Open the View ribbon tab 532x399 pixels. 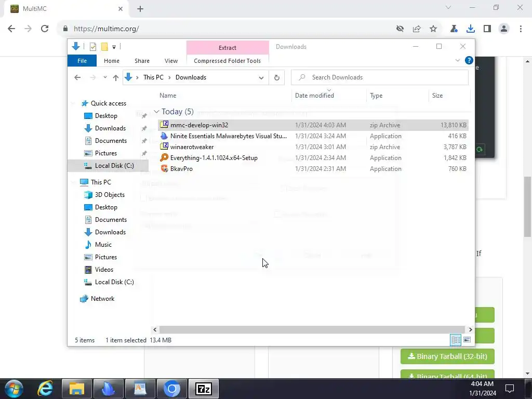[171, 61]
